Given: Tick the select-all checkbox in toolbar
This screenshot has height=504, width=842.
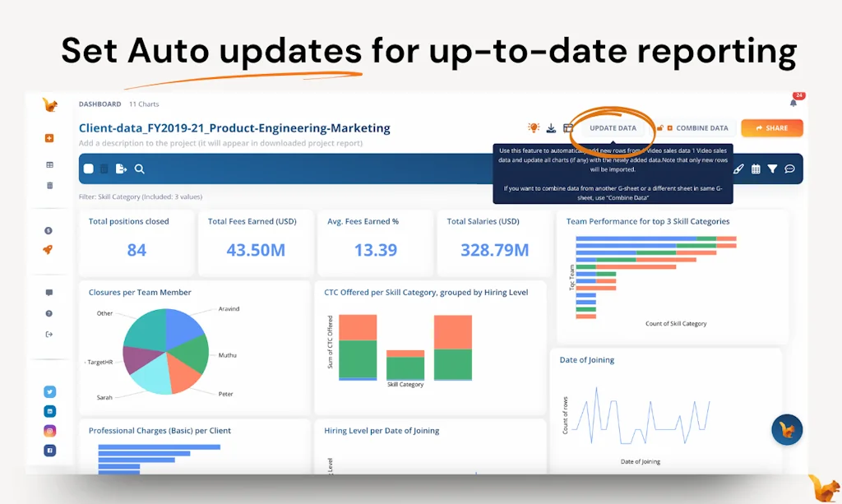Looking at the screenshot, I should pyautogui.click(x=89, y=169).
